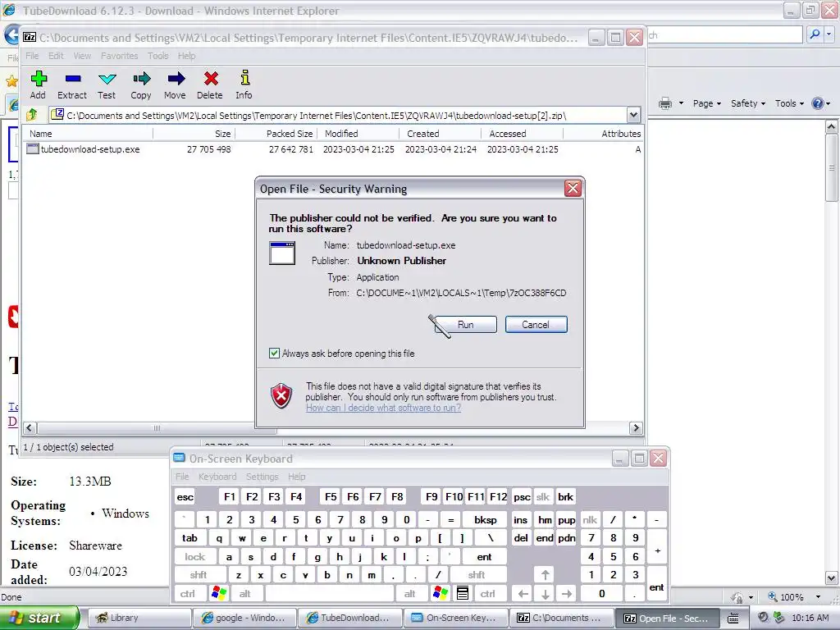Open the IE help icon dropdown arrow
The width and height of the screenshot is (840, 630).
tap(829, 103)
